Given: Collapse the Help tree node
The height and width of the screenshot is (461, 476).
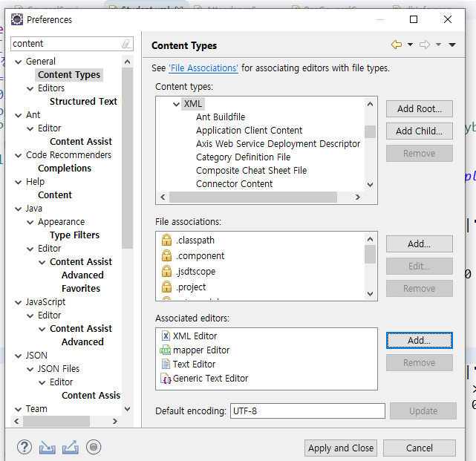Looking at the screenshot, I should pyautogui.click(x=19, y=182).
